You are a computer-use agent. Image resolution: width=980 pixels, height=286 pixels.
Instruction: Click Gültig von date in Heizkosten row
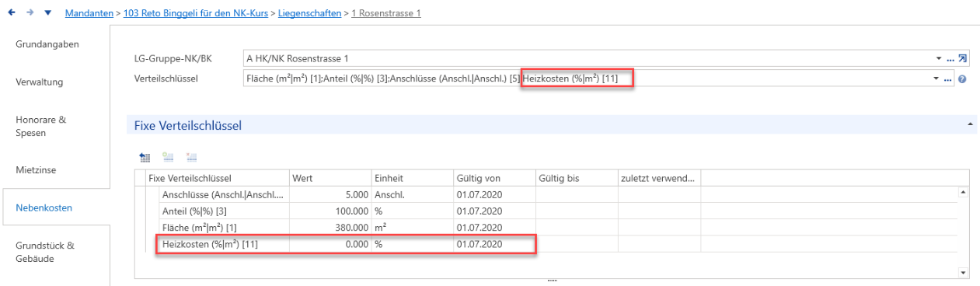494,244
